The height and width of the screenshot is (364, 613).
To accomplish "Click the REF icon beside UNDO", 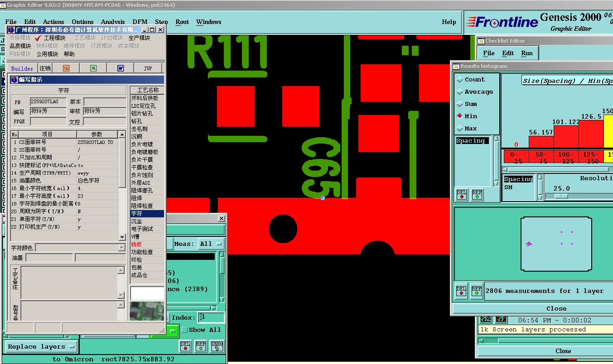I will tap(201, 346).
